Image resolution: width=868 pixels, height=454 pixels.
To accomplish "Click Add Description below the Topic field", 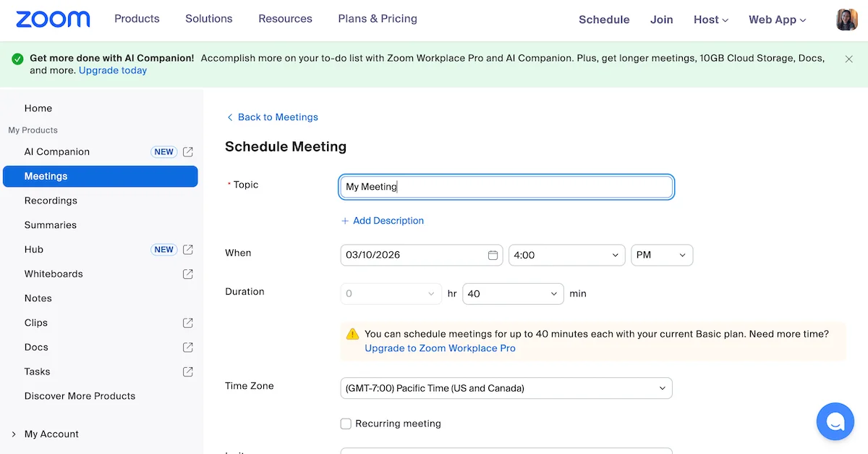I will tap(383, 220).
